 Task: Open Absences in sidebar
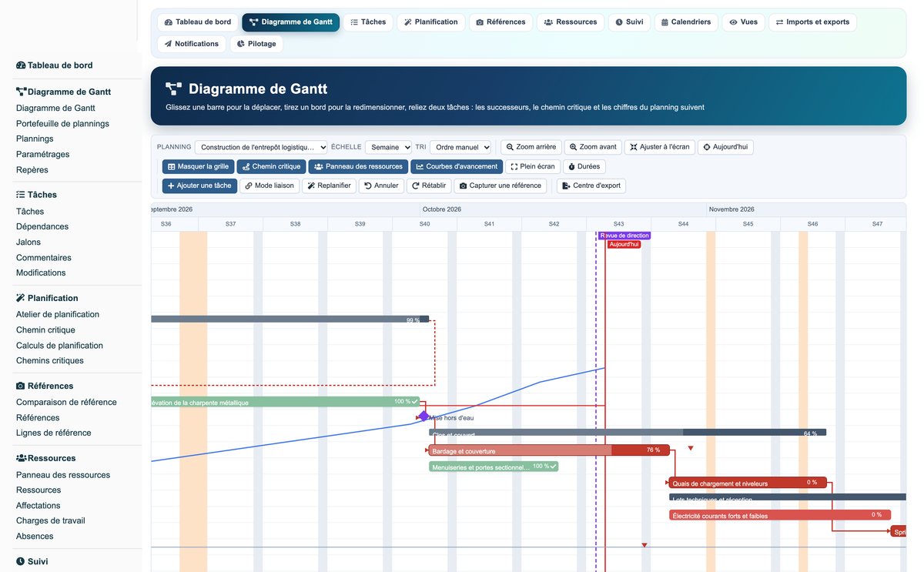click(x=35, y=537)
